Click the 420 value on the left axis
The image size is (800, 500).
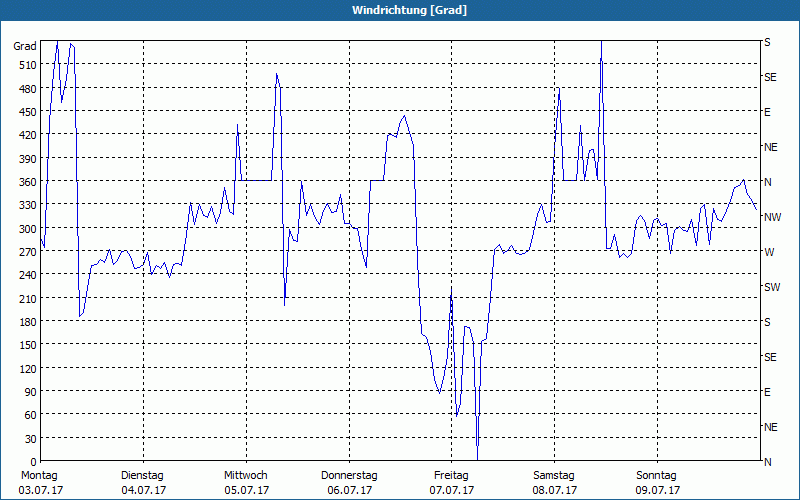(28, 135)
